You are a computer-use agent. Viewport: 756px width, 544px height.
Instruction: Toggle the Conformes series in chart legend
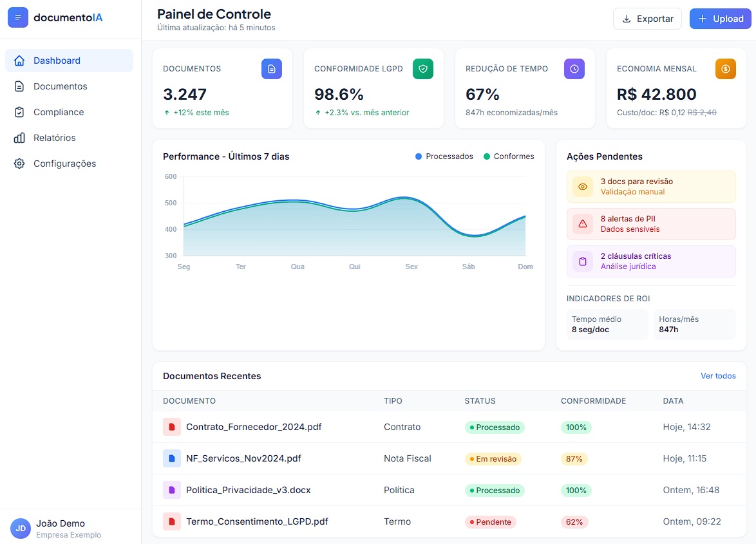point(509,156)
